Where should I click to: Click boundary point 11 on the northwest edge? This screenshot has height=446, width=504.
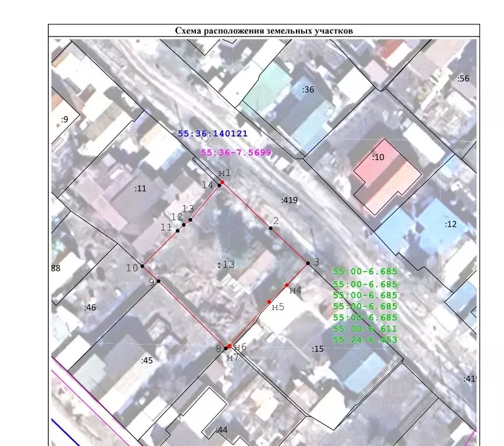click(177, 231)
